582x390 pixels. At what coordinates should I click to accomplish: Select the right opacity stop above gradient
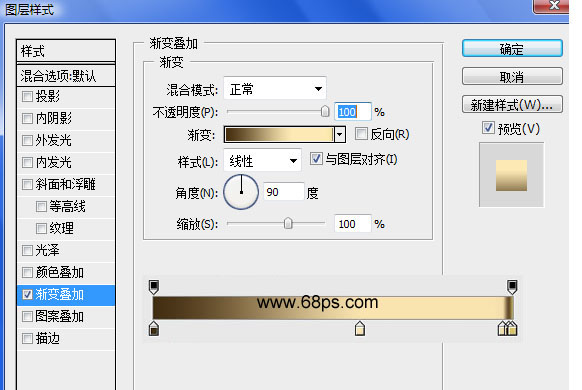[512, 287]
